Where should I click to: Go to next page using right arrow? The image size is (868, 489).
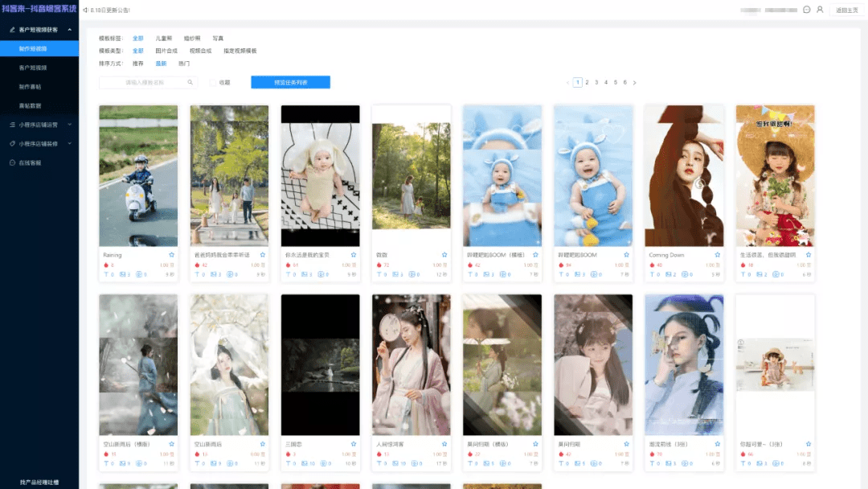pyautogui.click(x=634, y=82)
